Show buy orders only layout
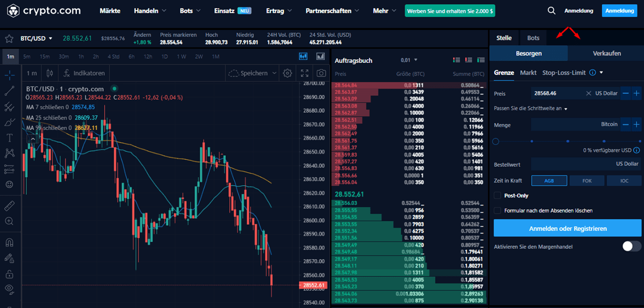644x308 pixels. point(481,60)
